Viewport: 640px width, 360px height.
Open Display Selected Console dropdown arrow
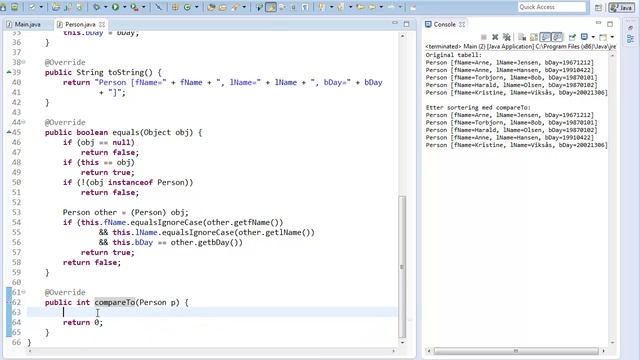[x=593, y=37]
